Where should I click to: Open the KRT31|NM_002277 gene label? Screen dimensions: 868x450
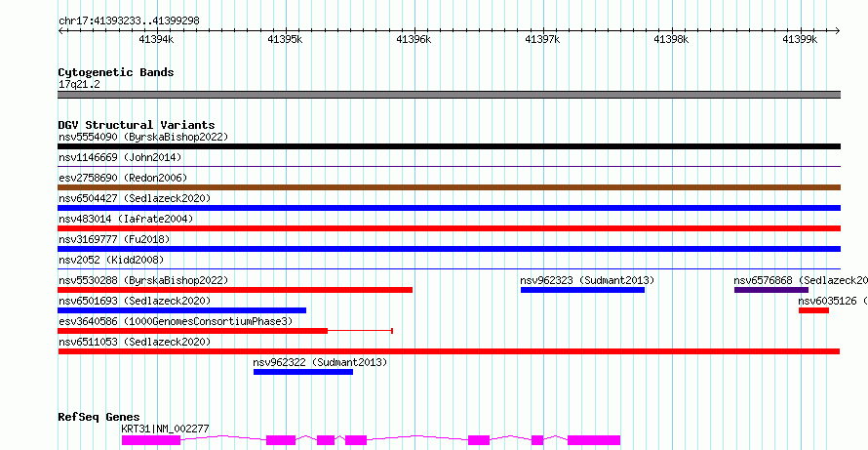pos(166,429)
